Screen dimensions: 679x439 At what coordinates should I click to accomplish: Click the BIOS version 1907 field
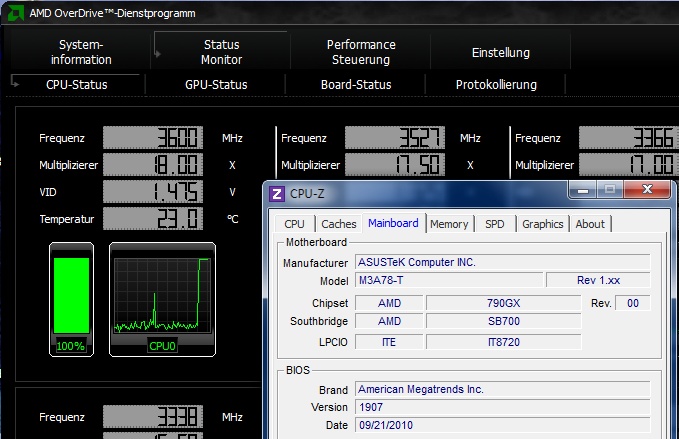click(503, 407)
